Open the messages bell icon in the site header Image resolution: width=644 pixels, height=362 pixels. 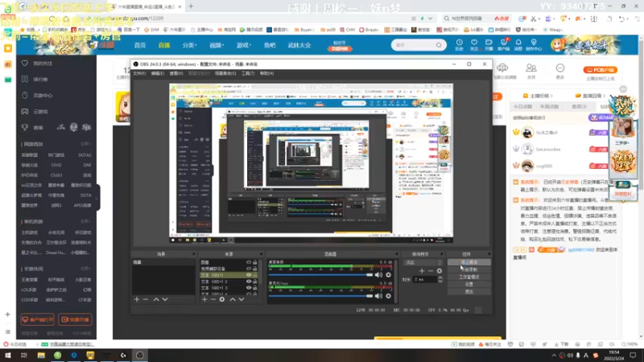pos(518,44)
